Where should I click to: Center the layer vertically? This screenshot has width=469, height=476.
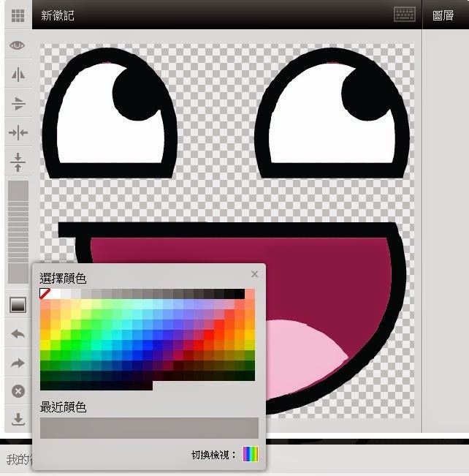pos(18,162)
